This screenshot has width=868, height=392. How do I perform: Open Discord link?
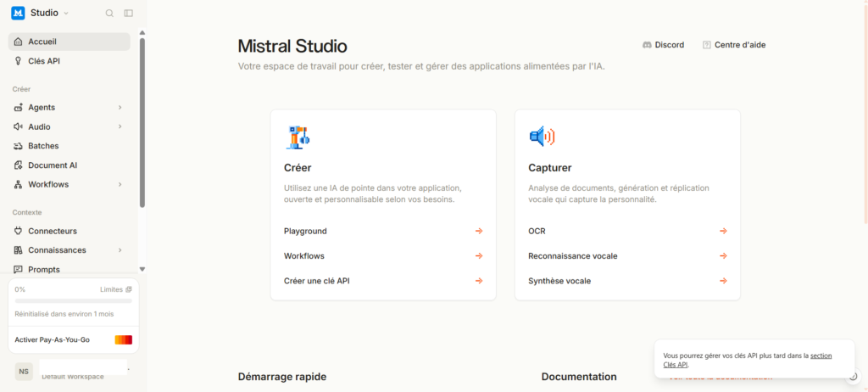click(x=663, y=45)
